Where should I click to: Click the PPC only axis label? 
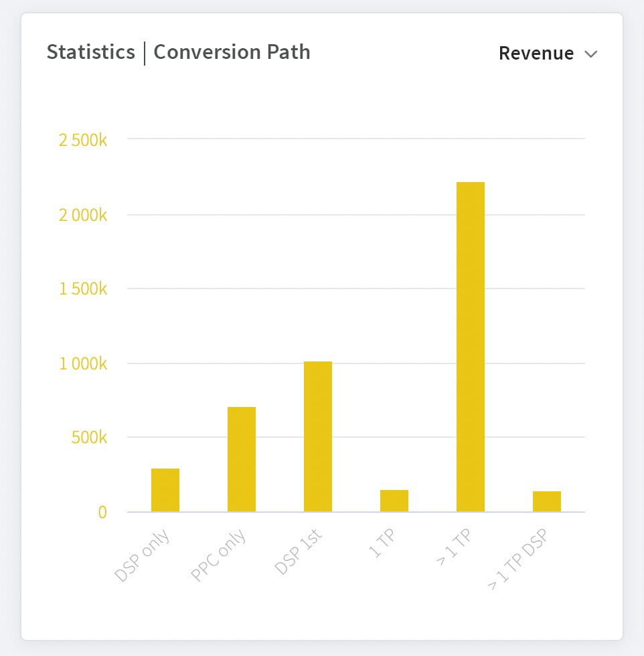pyautogui.click(x=219, y=555)
